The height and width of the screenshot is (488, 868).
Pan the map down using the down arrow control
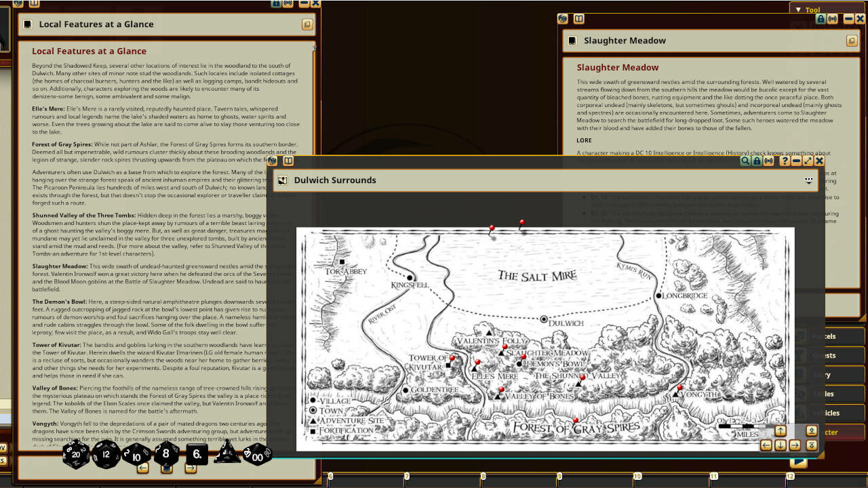coord(781,445)
